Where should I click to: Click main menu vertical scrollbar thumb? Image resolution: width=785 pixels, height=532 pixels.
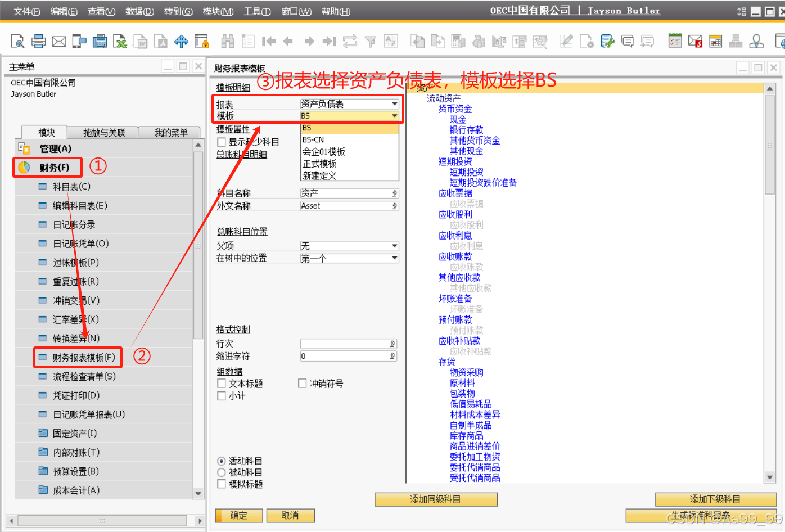198,245
